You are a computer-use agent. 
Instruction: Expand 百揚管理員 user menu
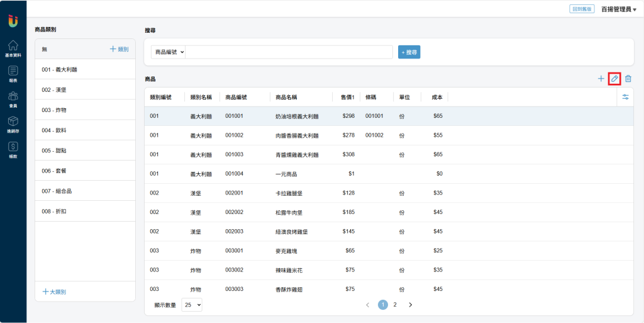click(x=619, y=9)
